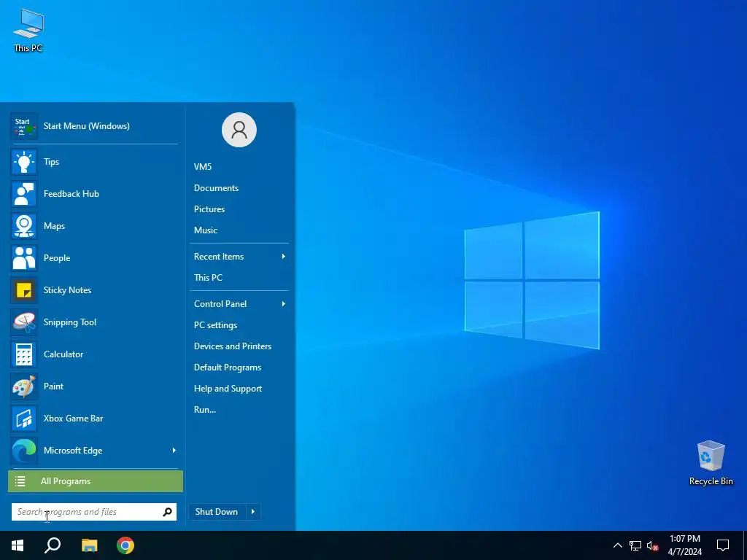Expand the Microsoft Edge jump list arrow

(x=174, y=451)
